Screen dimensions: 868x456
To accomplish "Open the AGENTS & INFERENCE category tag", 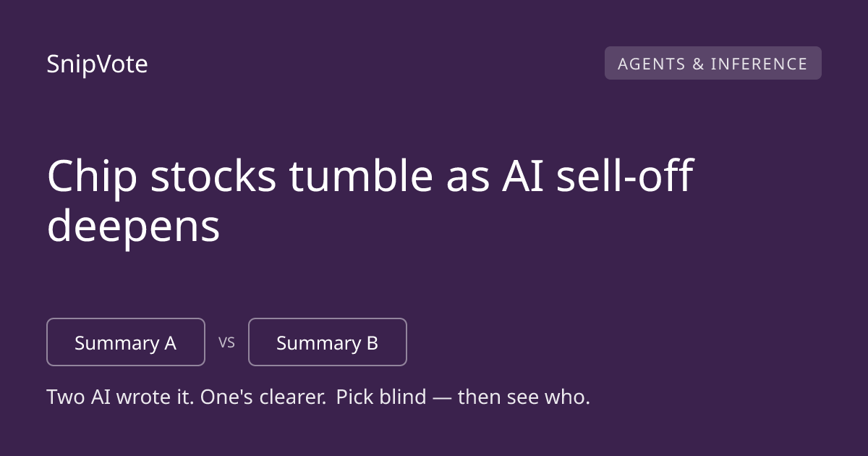I will pyautogui.click(x=712, y=63).
